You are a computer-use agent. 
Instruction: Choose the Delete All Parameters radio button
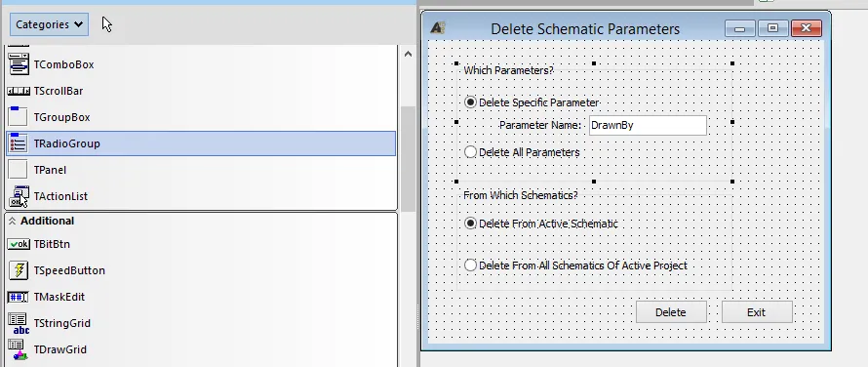(x=470, y=152)
